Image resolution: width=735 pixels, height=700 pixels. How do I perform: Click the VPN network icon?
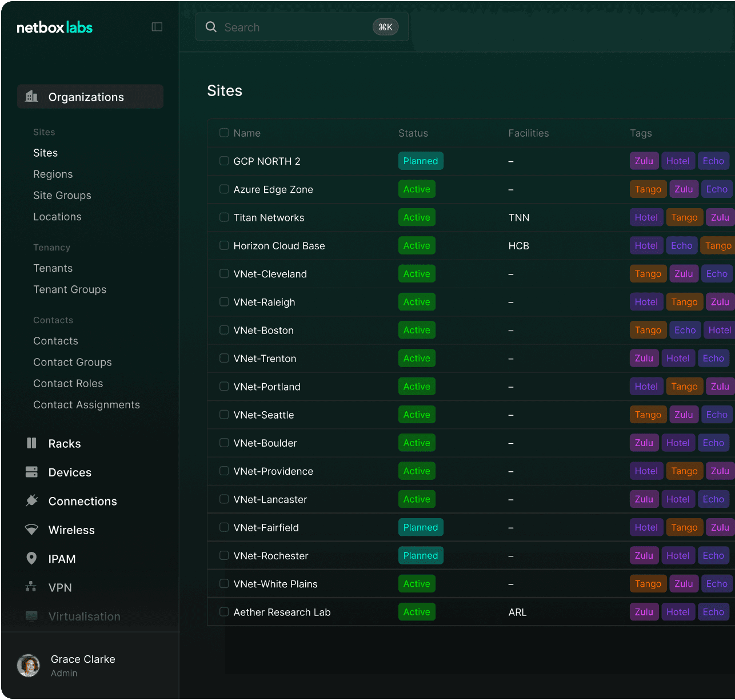[x=31, y=587]
